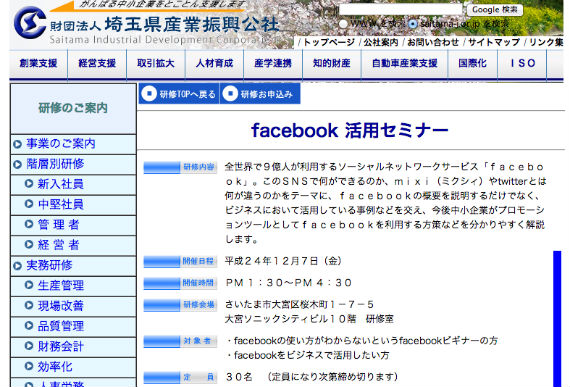This screenshot has height=387, width=570.
Task: Click the date 平成24年12月7日（金）
Action: click(x=284, y=261)
